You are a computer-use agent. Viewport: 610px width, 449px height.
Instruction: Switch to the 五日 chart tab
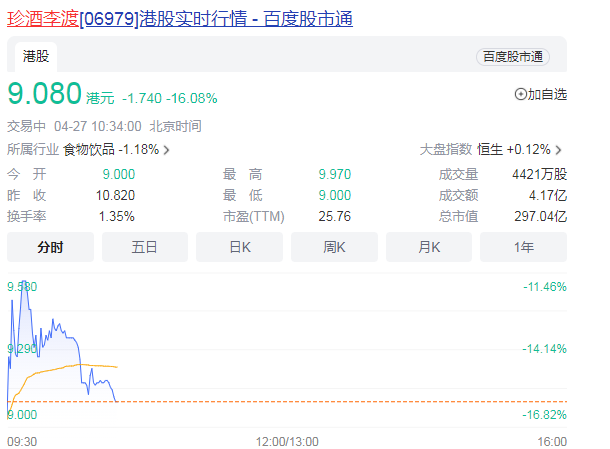point(145,247)
